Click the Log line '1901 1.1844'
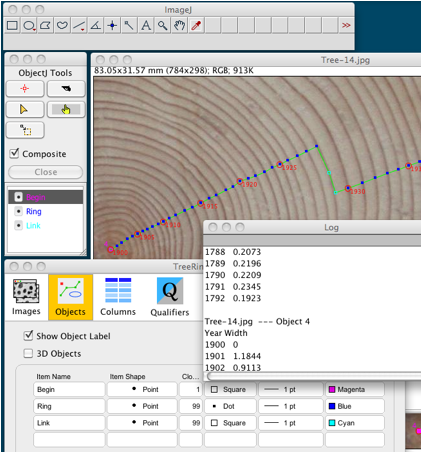Viewport: 422px width, 453px height. pos(233,356)
